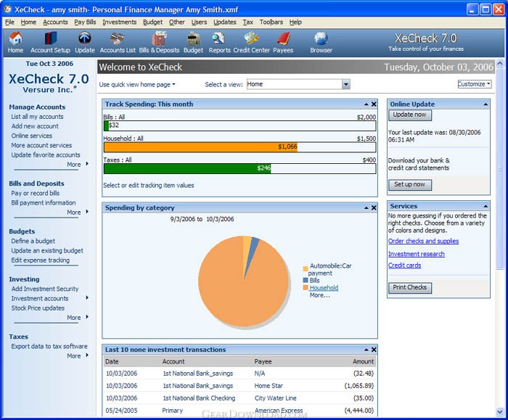Open the Toolbars menu

coord(271,22)
